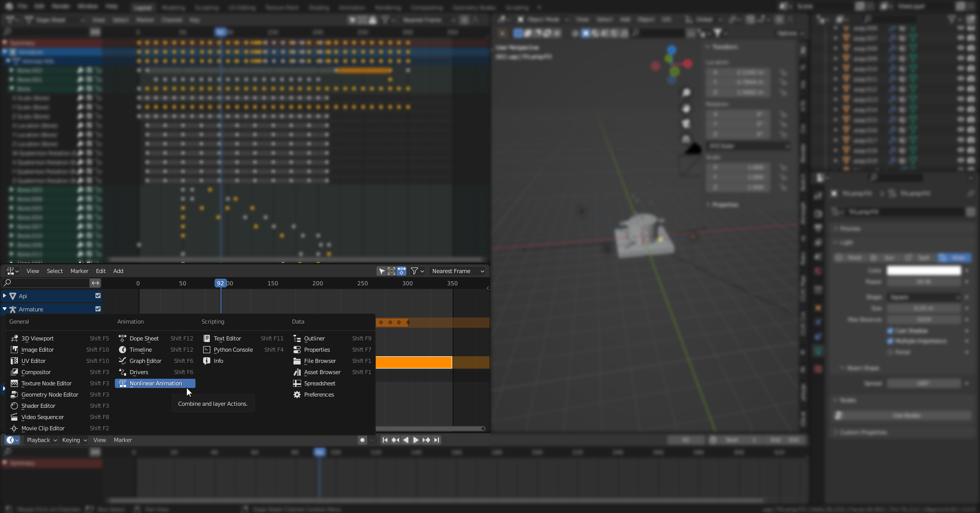Disable the Armature channel checkbox

(x=98, y=309)
